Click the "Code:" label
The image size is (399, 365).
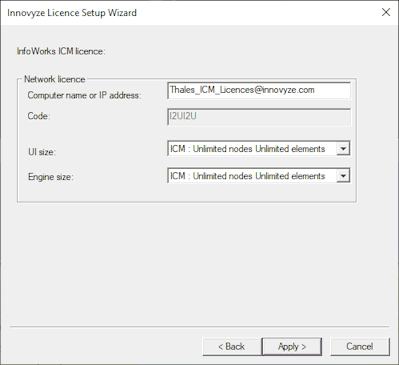pyautogui.click(x=39, y=116)
